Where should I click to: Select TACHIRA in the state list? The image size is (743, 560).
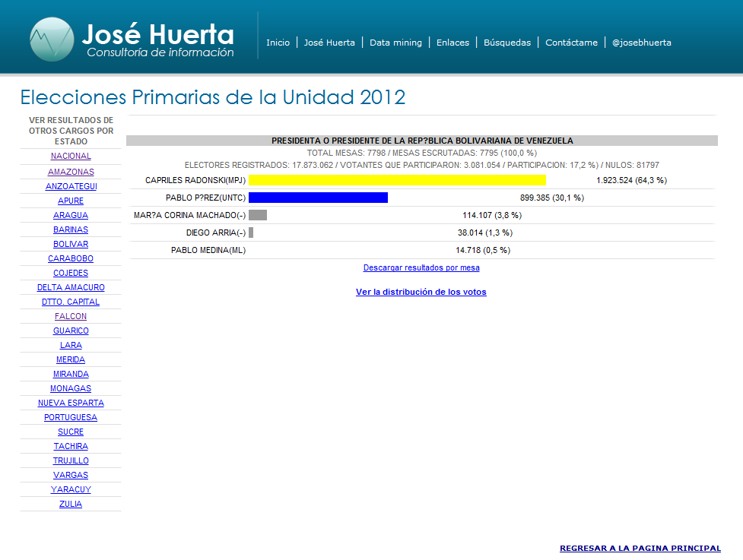point(70,446)
